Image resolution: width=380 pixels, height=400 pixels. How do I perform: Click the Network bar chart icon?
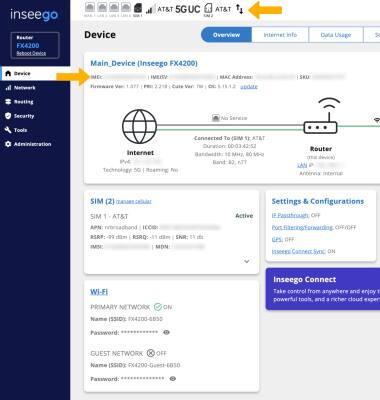tap(8, 88)
